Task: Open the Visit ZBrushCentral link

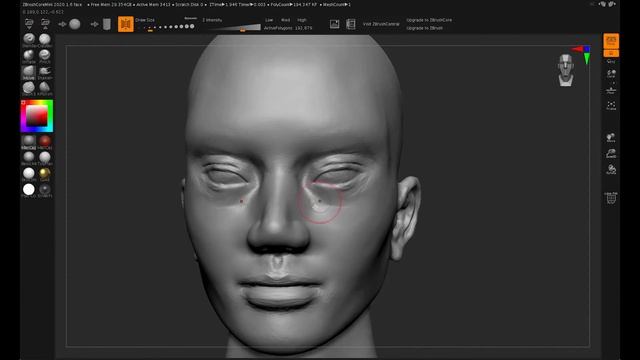Action: 381,24
